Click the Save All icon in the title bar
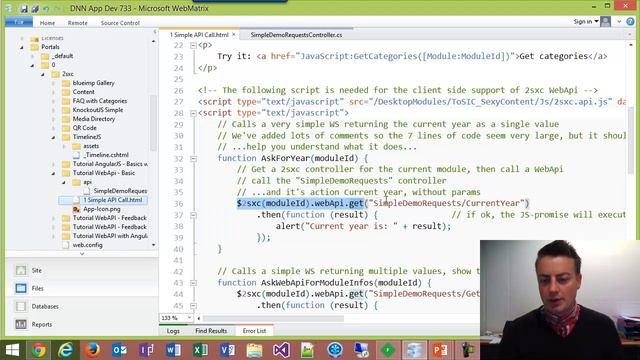The width and height of the screenshot is (640, 360). (x=35, y=8)
